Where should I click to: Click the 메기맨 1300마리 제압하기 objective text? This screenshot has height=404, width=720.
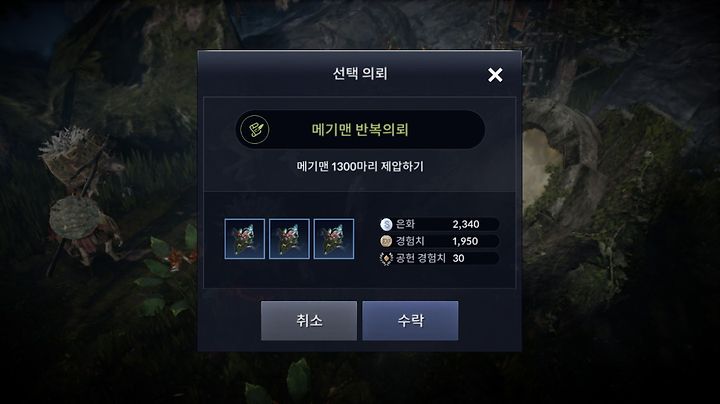[x=360, y=166]
